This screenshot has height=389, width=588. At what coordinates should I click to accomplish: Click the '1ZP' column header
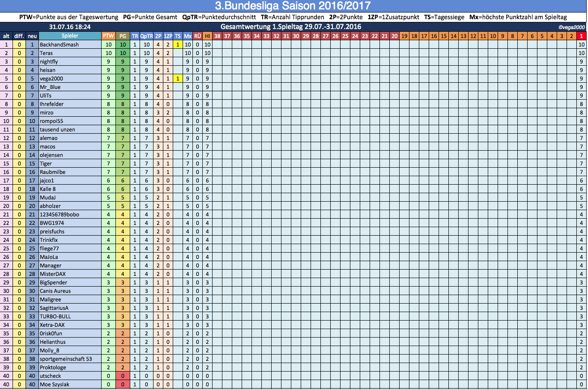(168, 36)
